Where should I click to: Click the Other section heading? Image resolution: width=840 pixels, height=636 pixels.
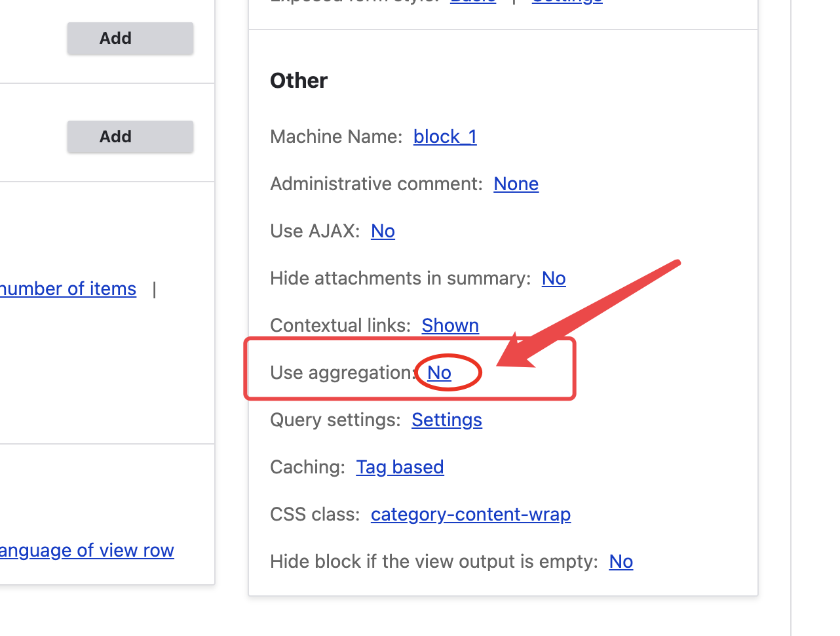299,81
